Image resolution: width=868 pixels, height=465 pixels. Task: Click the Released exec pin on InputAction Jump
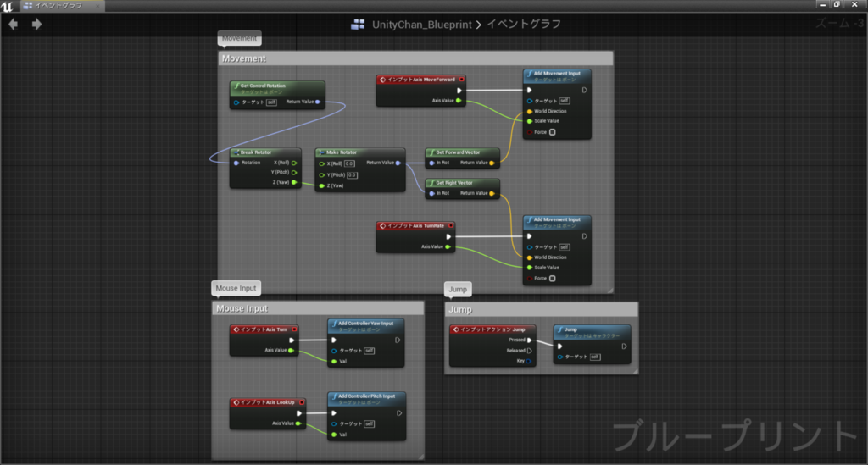point(529,351)
